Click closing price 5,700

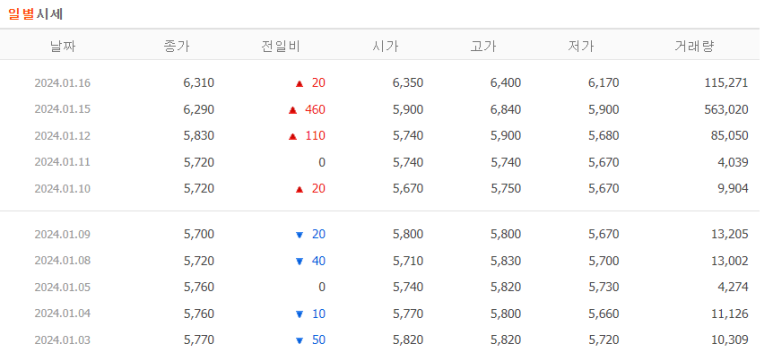[199, 234]
